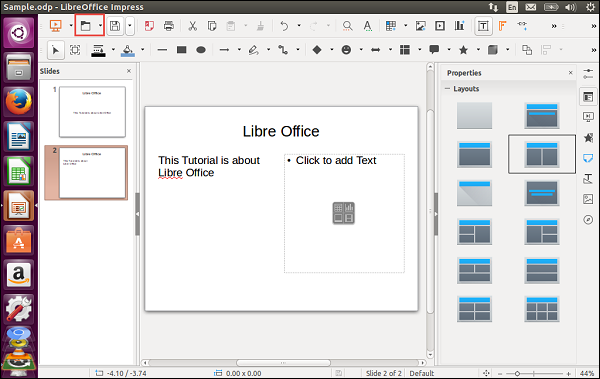Image resolution: width=600 pixels, height=379 pixels.
Task: Toggle the 3D Objects extrusion tool
Action: point(493,50)
